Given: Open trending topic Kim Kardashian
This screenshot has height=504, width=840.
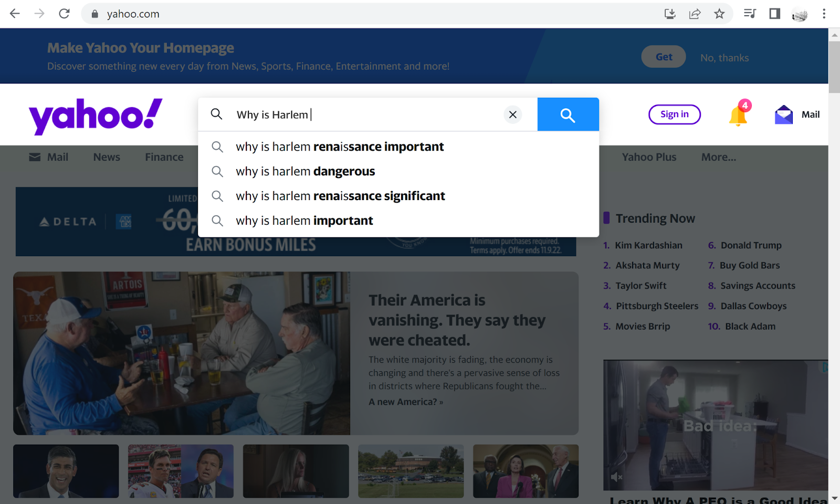Looking at the screenshot, I should (648, 245).
